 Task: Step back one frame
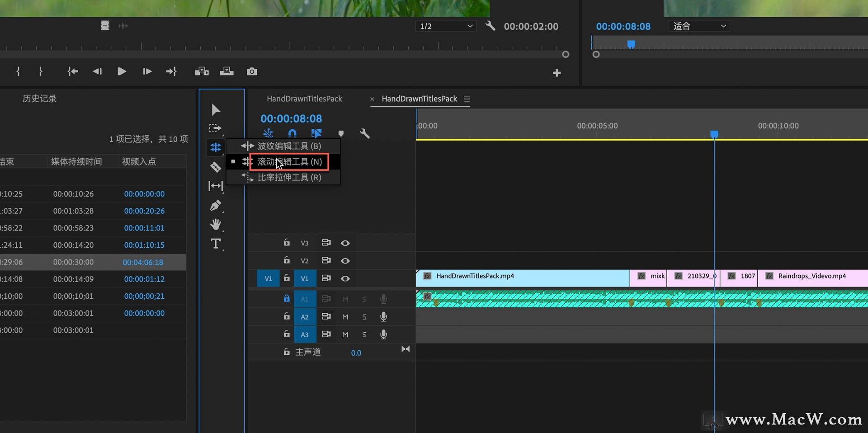coord(97,71)
